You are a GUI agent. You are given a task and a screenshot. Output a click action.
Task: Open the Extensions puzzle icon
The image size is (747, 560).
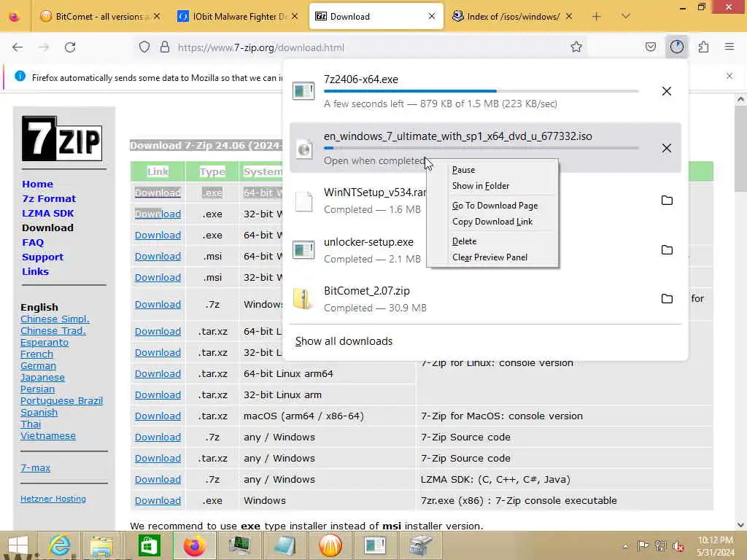pyautogui.click(x=703, y=47)
